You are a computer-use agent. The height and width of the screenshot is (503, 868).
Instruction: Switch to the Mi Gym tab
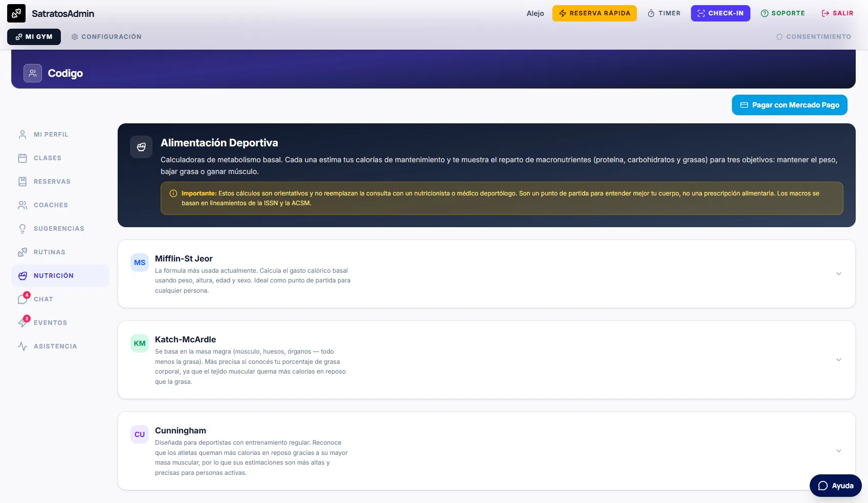(x=34, y=37)
